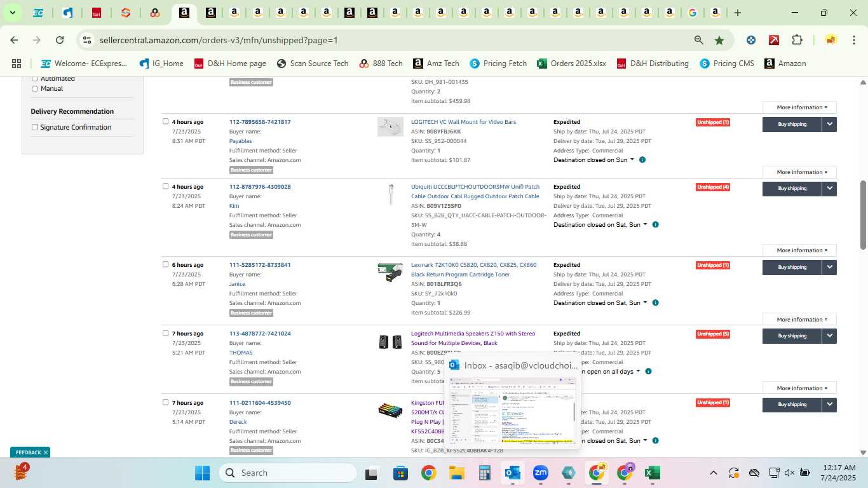
Task: Show hidden system tray icons
Action: pos(713,473)
